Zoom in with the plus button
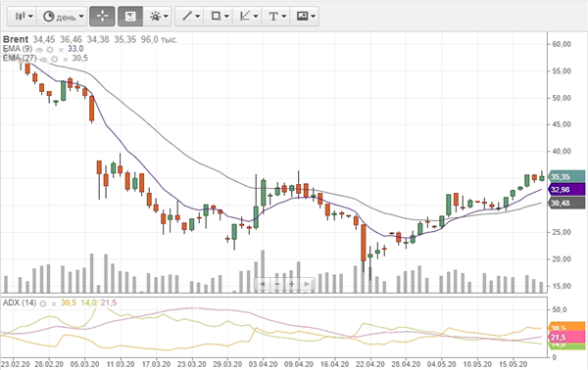The image size is (588, 370). click(292, 284)
